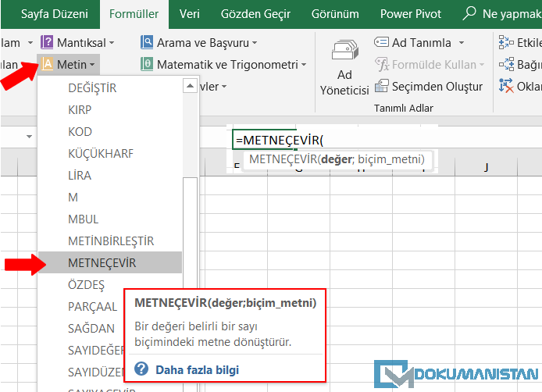Viewport: 542px width, 392px height.
Task: Click the değer argument in formula tooltip
Action: [x=337, y=159]
